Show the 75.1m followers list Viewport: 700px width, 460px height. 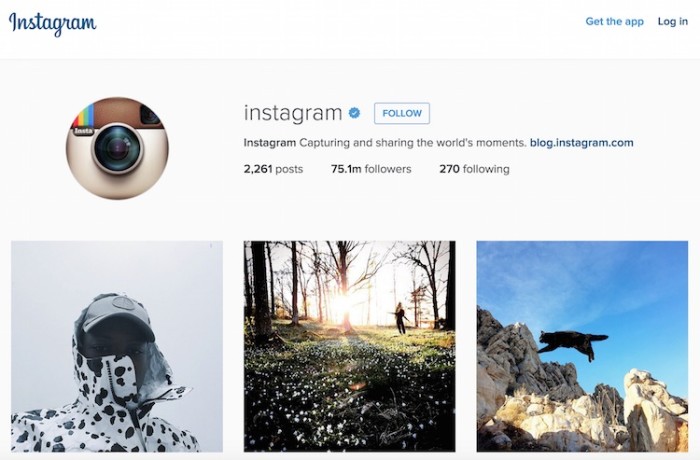[x=371, y=169]
